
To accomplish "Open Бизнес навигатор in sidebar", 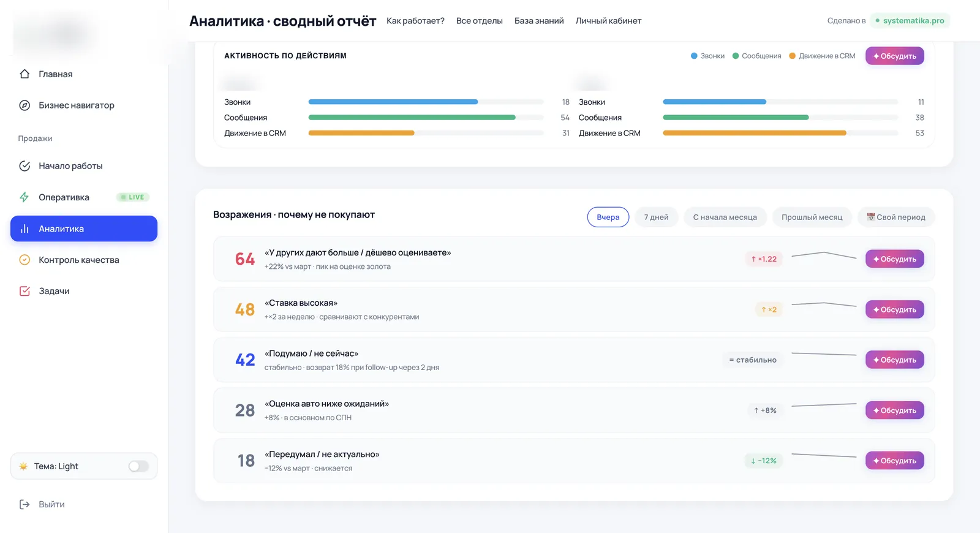I will 84,105.
